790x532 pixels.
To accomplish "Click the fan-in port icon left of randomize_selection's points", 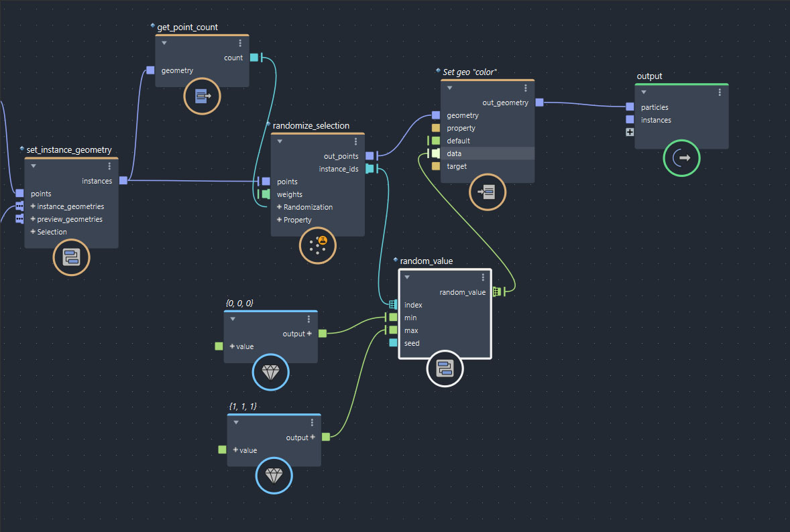I will [x=258, y=181].
